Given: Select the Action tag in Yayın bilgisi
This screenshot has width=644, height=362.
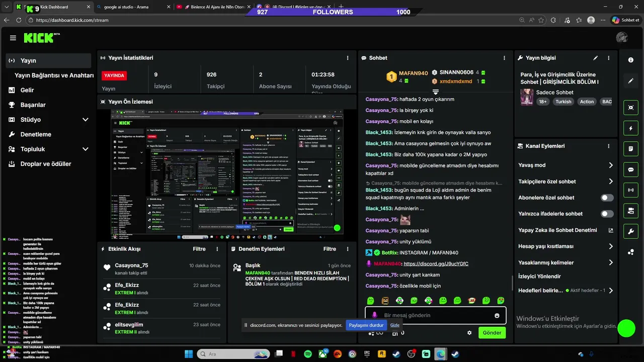Looking at the screenshot, I should tap(587, 102).
